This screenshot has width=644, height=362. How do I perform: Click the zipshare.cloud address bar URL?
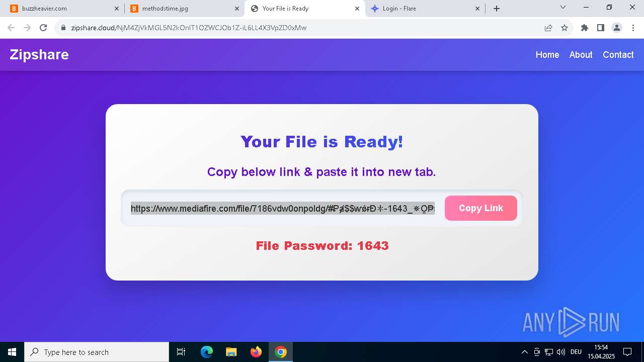click(x=189, y=28)
